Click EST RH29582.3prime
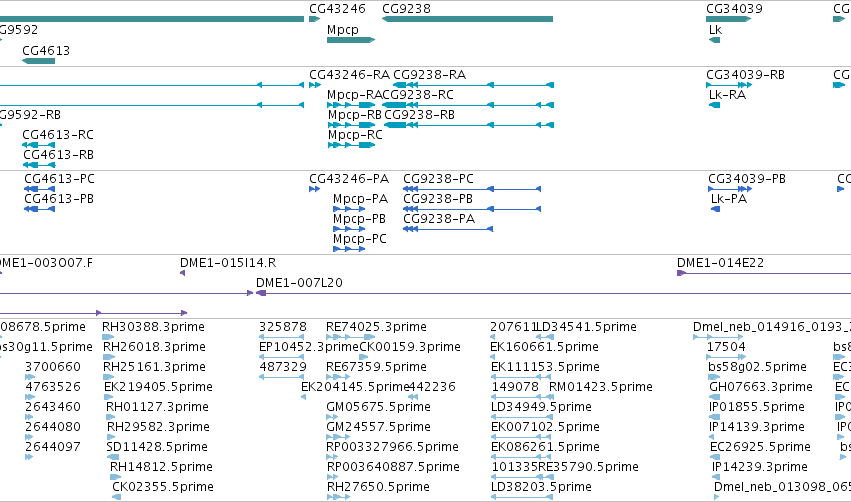851x502 pixels. click(158, 427)
